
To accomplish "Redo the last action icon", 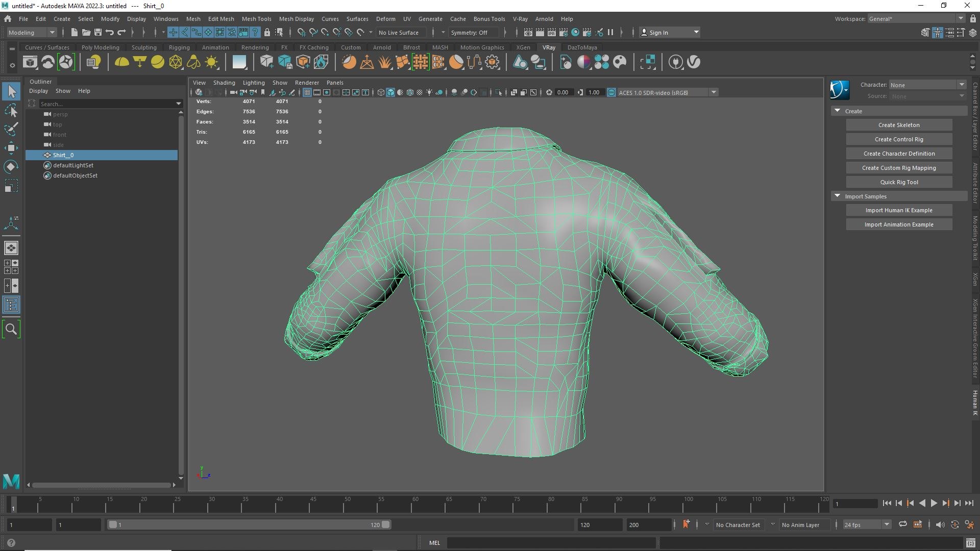I will tap(121, 32).
